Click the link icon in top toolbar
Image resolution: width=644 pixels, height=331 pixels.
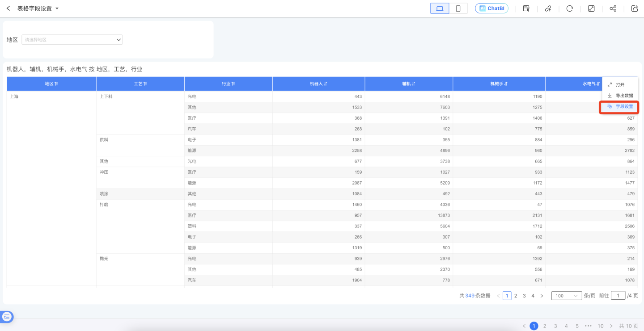point(548,8)
